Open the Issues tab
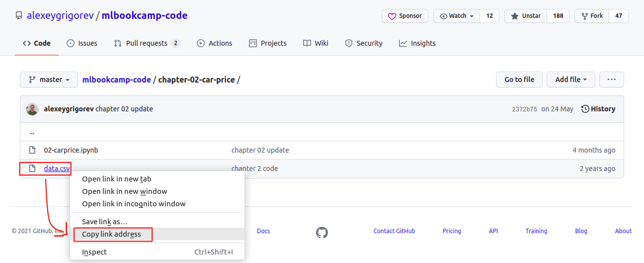This screenshot has height=263, width=644. coord(82,43)
